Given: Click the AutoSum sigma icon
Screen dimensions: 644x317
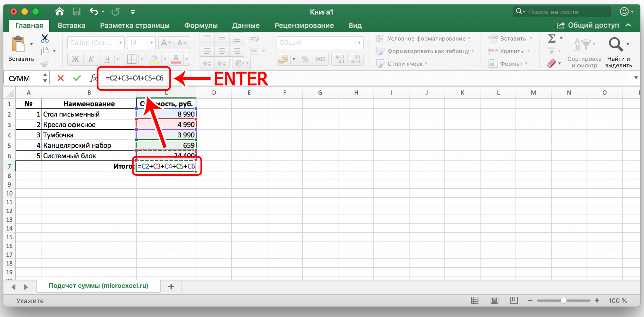Looking at the screenshot, I should [x=552, y=38].
